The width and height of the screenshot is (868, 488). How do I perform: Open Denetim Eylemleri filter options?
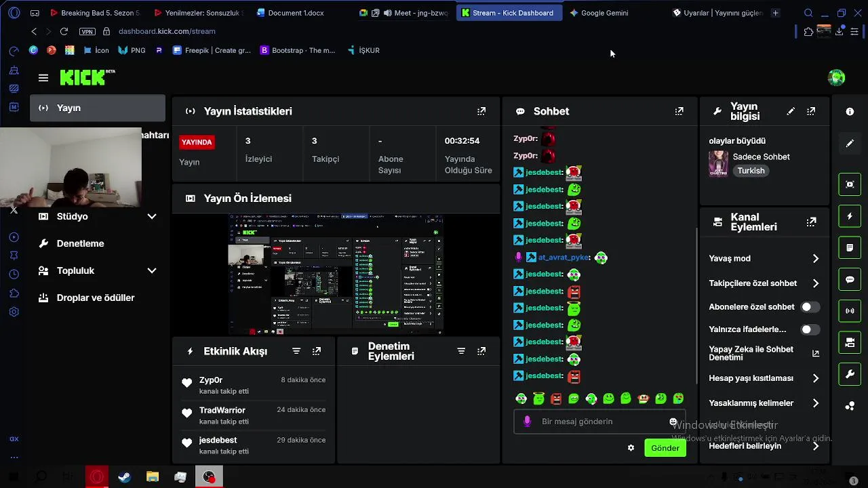(x=461, y=351)
